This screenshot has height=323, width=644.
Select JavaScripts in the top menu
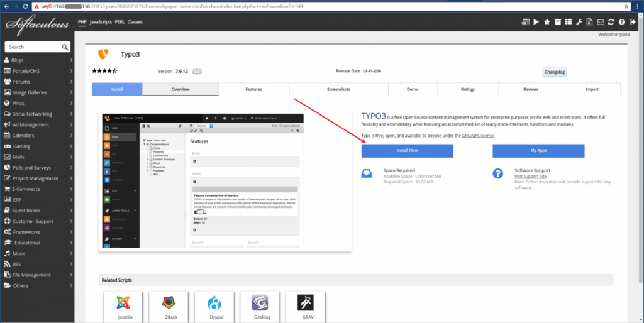click(x=101, y=22)
